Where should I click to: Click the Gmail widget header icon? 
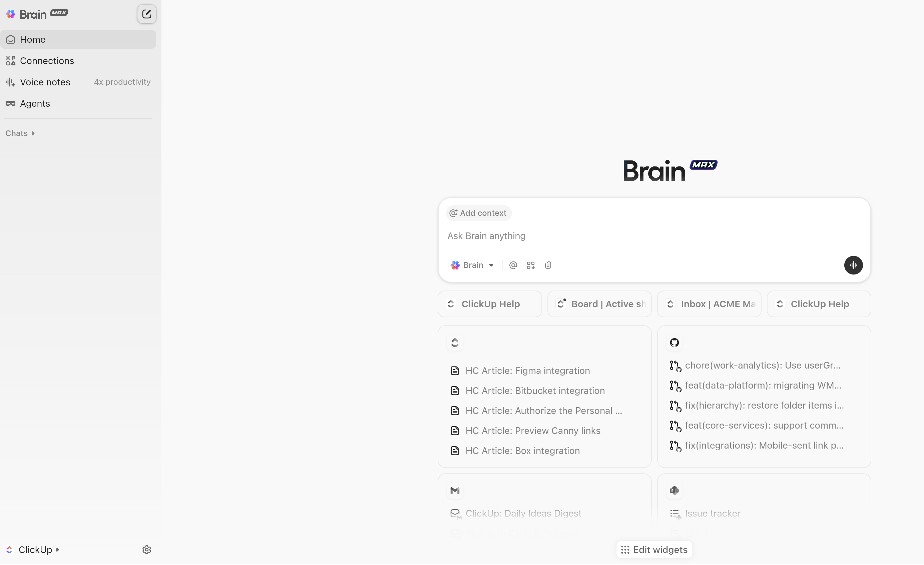click(x=455, y=491)
